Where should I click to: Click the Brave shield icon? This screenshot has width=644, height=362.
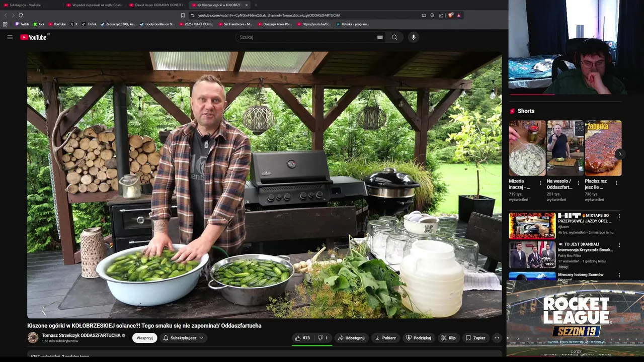tap(450, 15)
